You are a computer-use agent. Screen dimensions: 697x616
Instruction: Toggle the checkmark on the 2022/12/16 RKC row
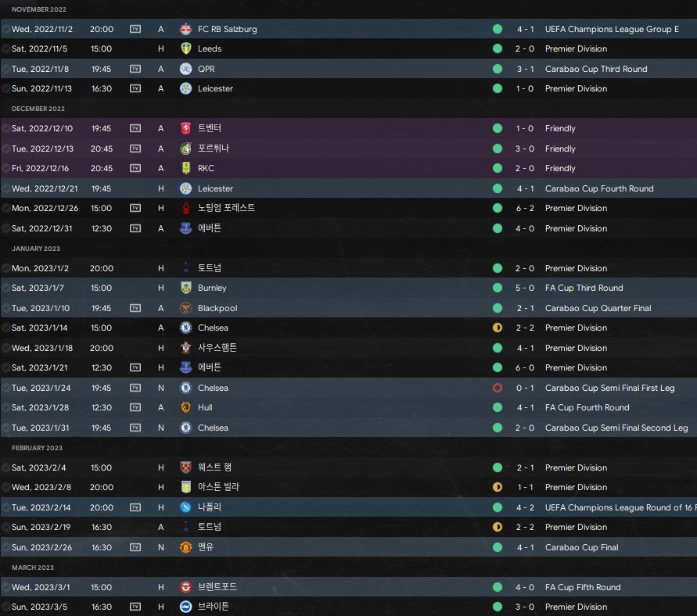(x=6, y=168)
